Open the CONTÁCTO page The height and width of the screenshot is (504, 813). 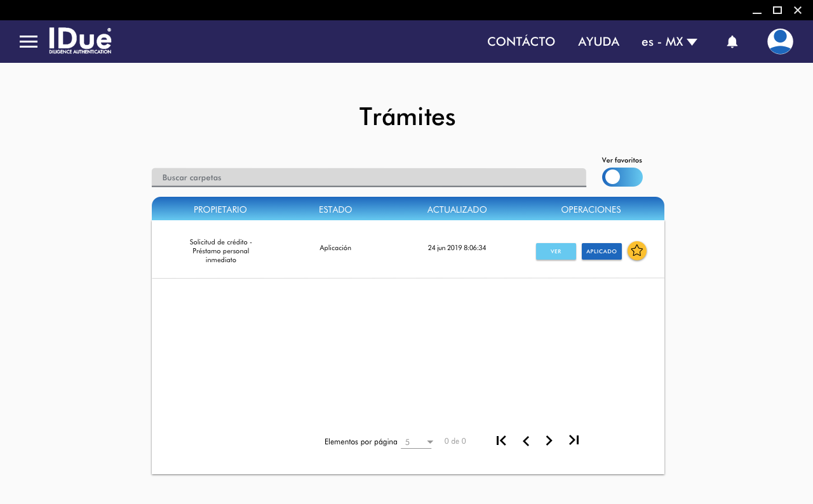pyautogui.click(x=521, y=42)
